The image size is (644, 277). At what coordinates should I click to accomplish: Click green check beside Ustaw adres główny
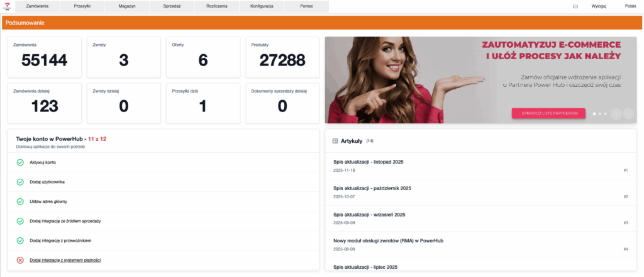click(x=20, y=201)
